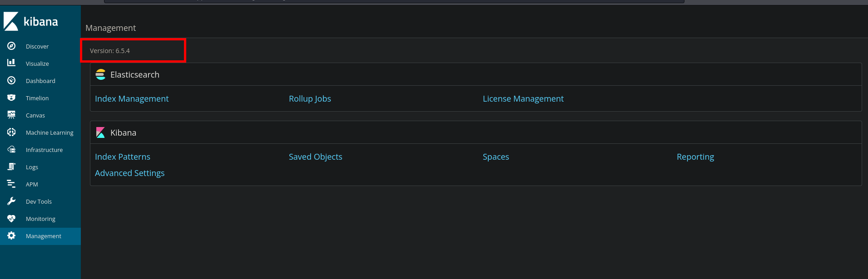The height and width of the screenshot is (279, 868).
Task: Click the Reporting link
Action: [695, 157]
